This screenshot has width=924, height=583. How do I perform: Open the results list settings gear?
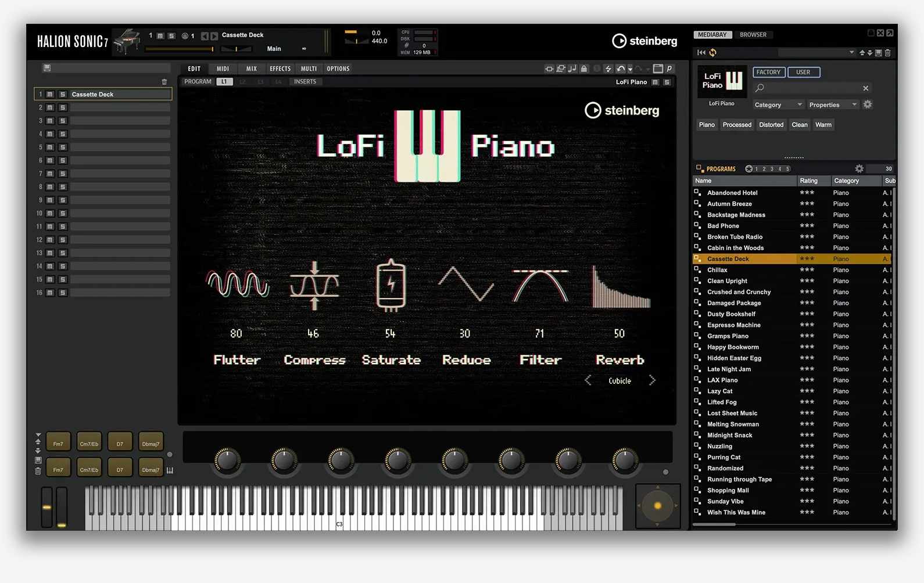click(859, 169)
